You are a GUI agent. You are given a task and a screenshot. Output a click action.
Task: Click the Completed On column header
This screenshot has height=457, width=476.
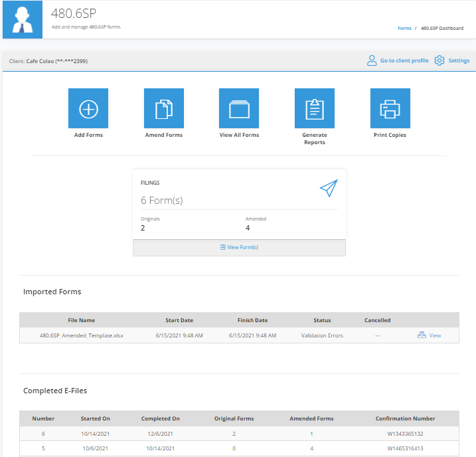tap(160, 418)
